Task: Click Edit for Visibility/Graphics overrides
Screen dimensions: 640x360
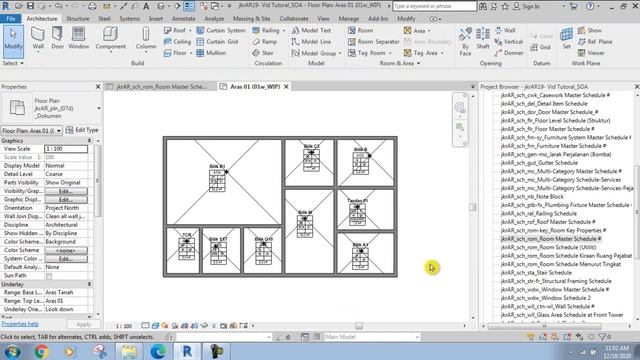Action: [66, 191]
